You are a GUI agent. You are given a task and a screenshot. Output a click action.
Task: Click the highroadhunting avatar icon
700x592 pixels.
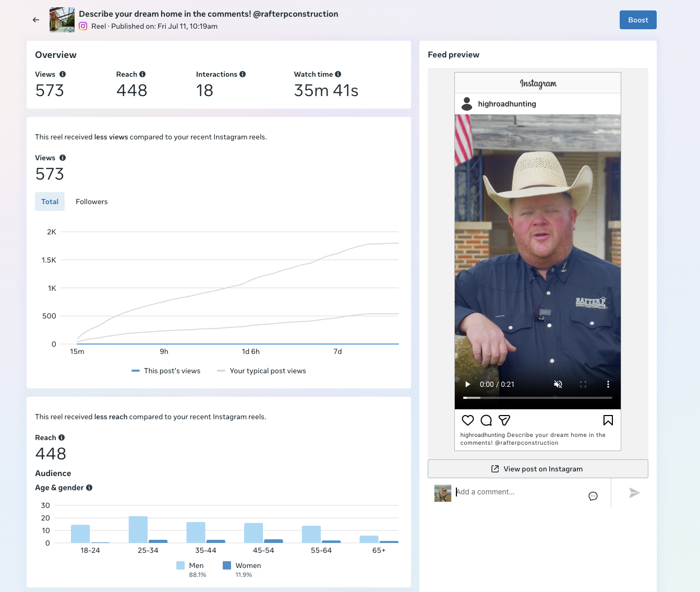[467, 104]
